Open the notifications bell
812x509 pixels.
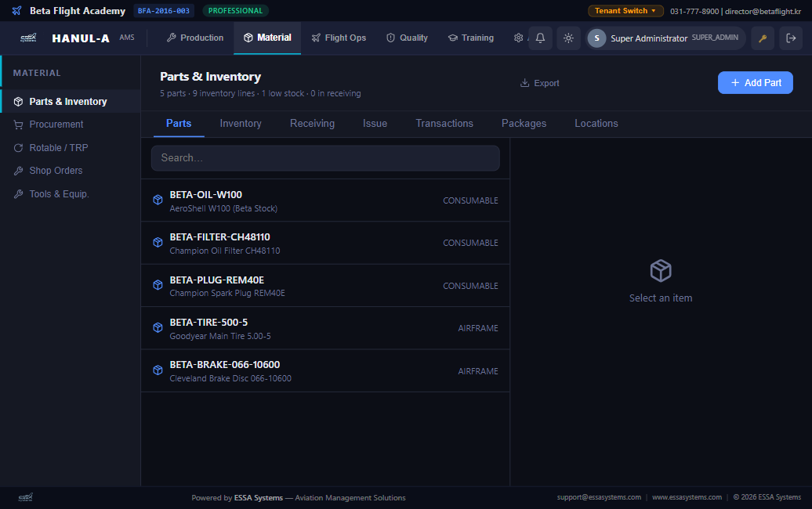pos(540,38)
